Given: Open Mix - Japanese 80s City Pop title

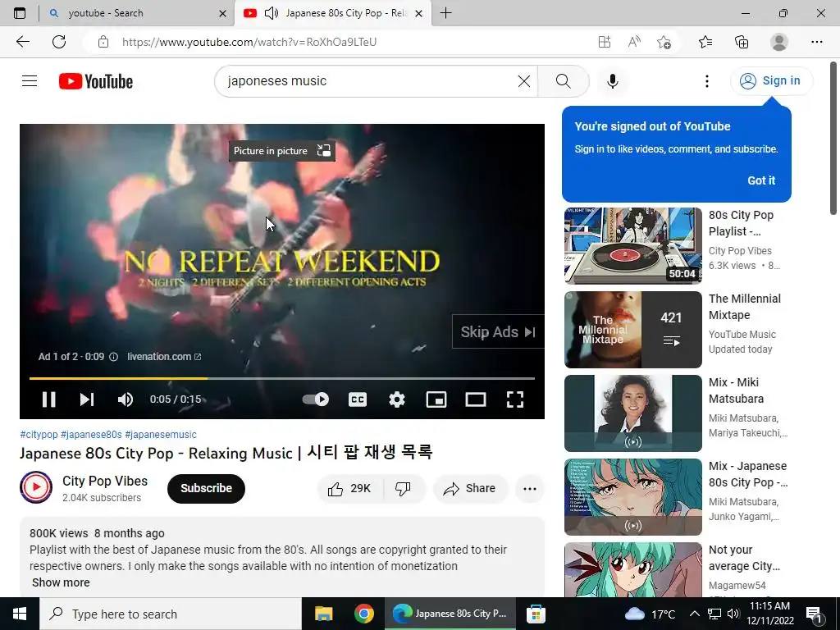Looking at the screenshot, I should [748, 474].
